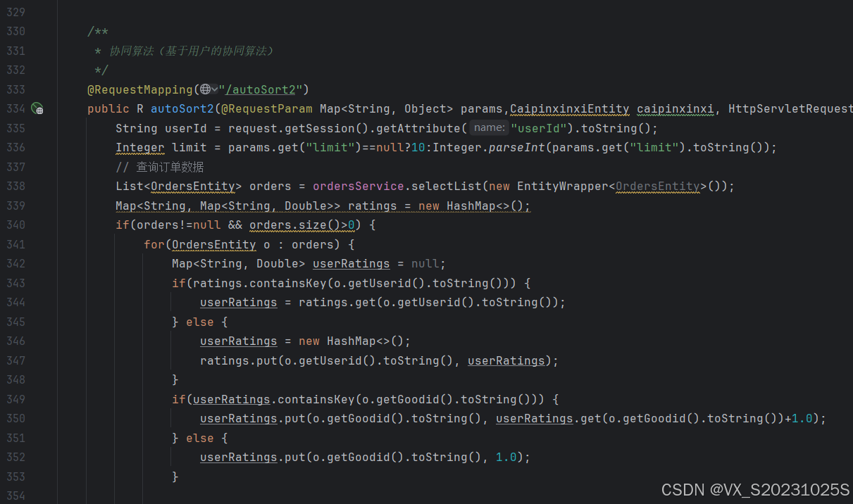Click the else keyword on line 351
Image resolution: width=853 pixels, height=504 pixels.
(200, 438)
